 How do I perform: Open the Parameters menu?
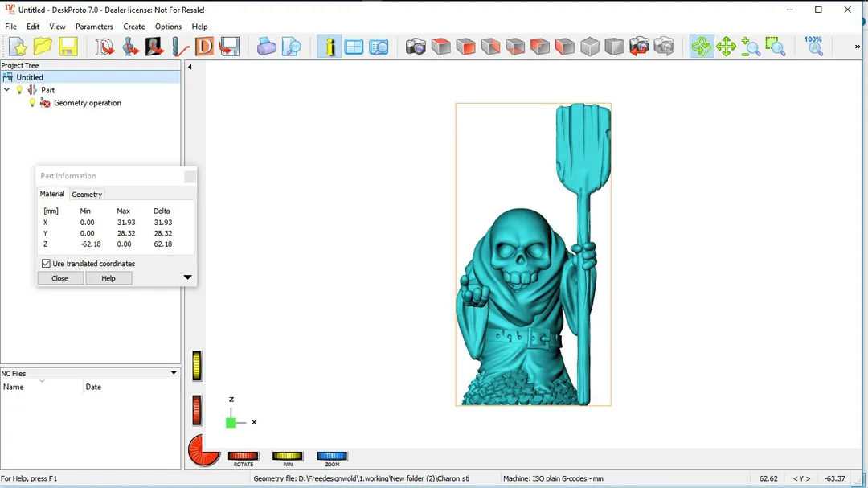click(x=94, y=27)
